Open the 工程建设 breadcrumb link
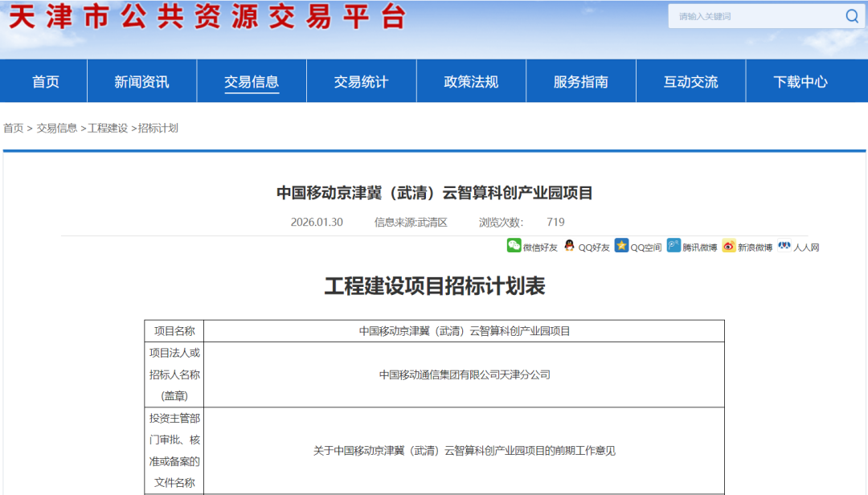The width and height of the screenshot is (868, 495). pos(108,128)
